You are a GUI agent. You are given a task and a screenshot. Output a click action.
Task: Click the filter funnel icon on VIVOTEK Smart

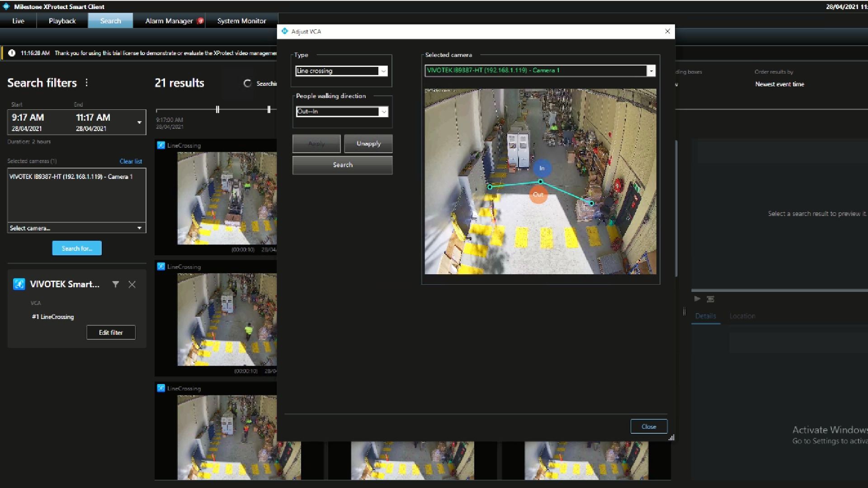[x=116, y=284]
